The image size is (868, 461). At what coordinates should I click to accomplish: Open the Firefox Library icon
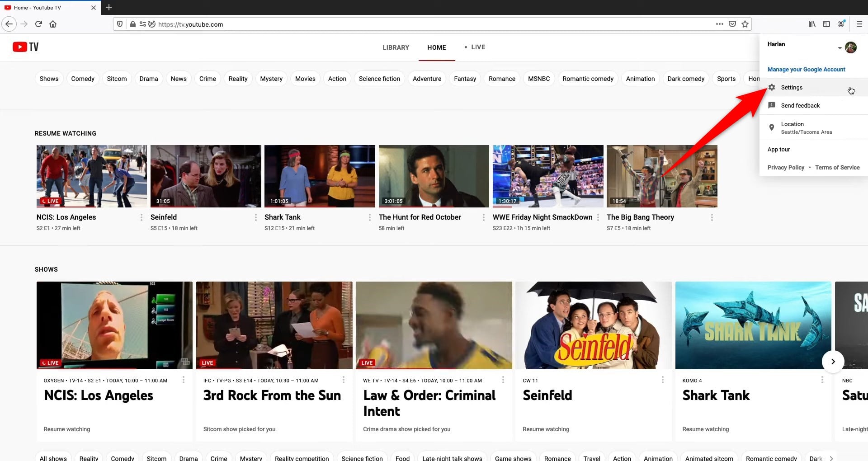tap(811, 24)
